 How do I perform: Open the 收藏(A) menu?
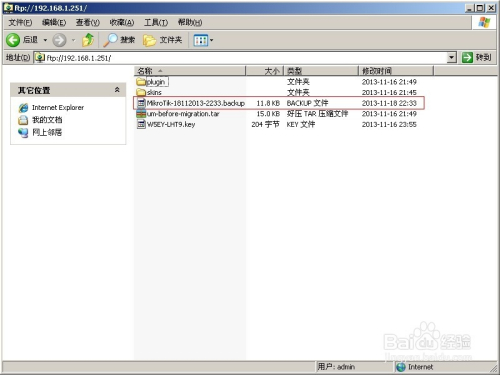point(122,22)
